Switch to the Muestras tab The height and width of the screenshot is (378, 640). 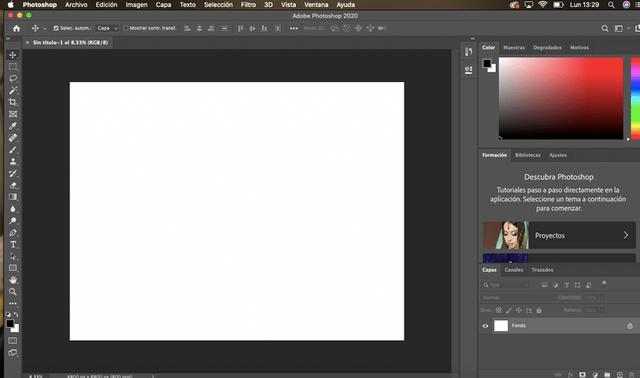pos(514,47)
